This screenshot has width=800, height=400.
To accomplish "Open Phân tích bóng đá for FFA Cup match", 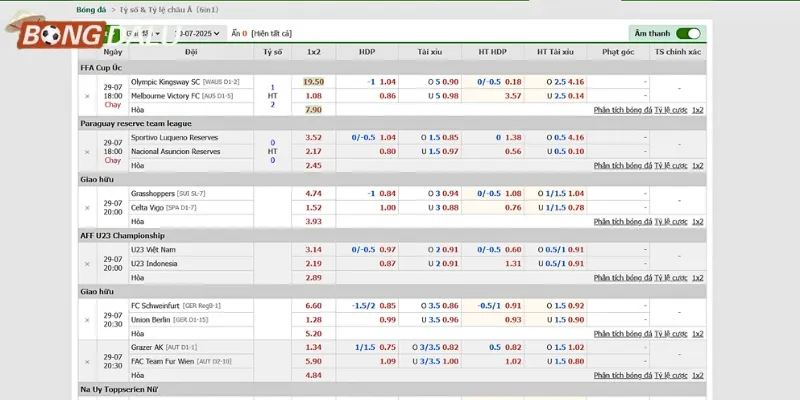I will pyautogui.click(x=623, y=110).
